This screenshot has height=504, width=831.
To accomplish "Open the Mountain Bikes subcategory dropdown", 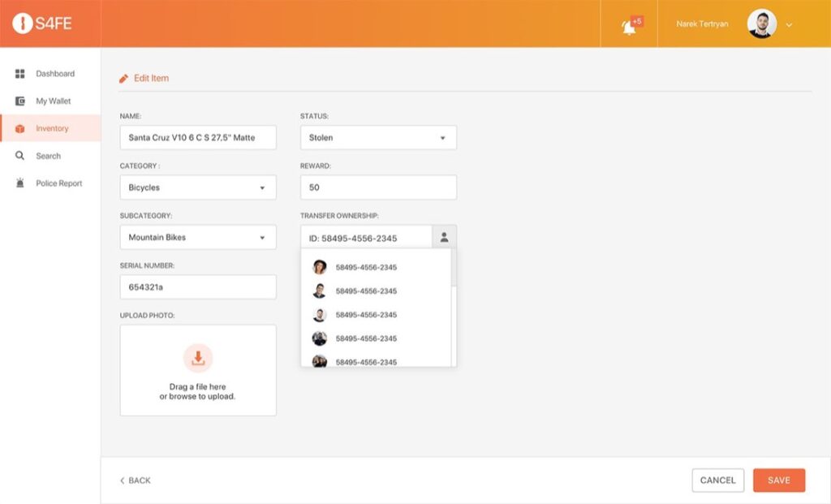I will [x=198, y=237].
